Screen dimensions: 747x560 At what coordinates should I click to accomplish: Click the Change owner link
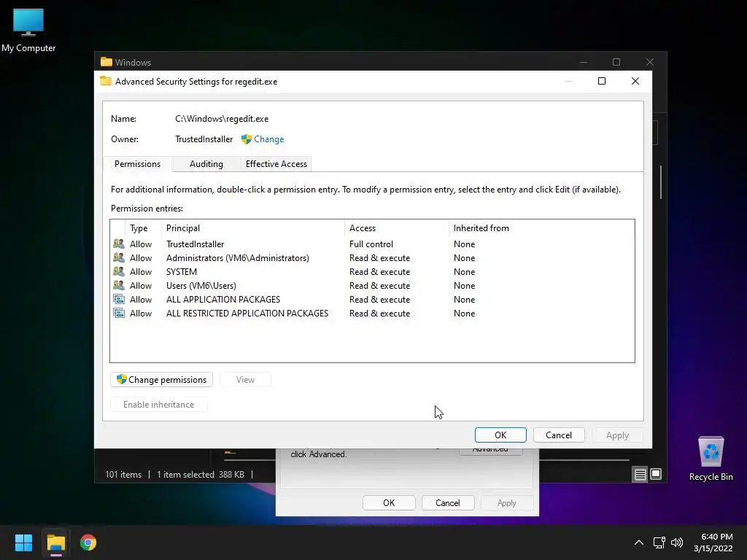(268, 139)
